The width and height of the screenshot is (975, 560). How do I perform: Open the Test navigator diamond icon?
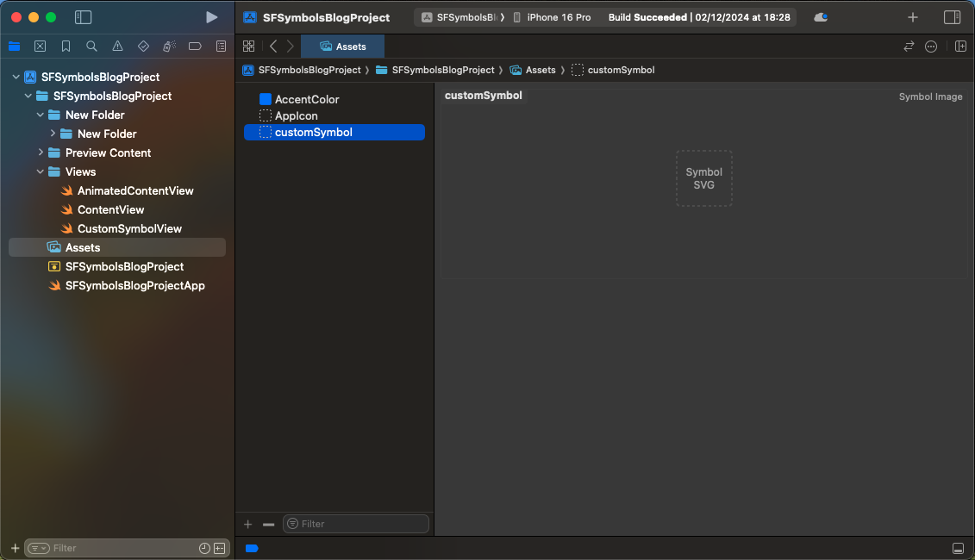143,46
